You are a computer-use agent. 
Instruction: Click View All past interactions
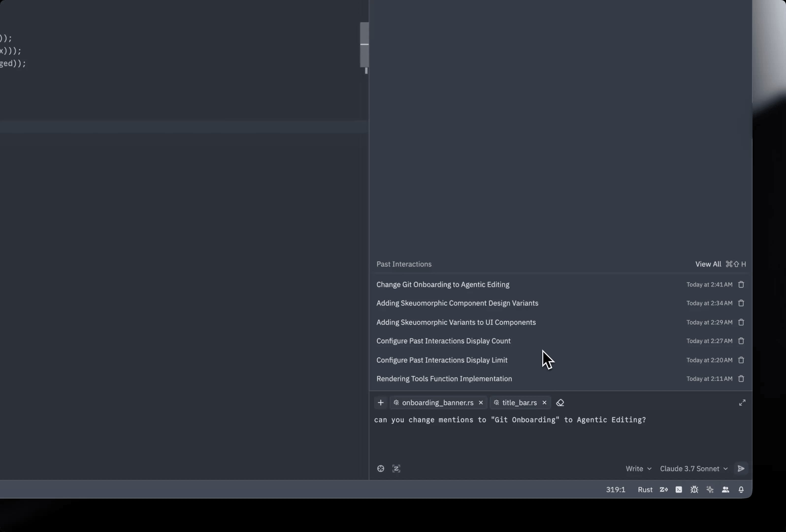click(708, 264)
